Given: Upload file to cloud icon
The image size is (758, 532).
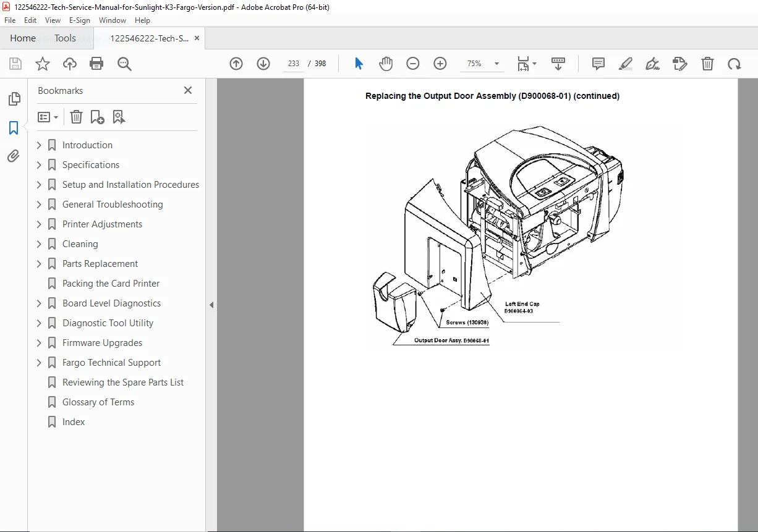Looking at the screenshot, I should (70, 64).
